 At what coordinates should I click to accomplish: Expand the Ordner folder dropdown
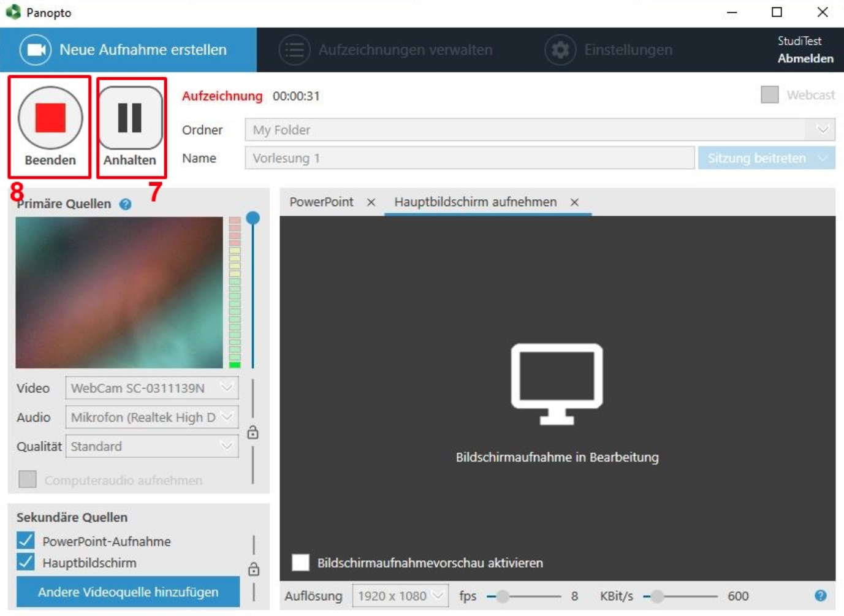tap(823, 129)
